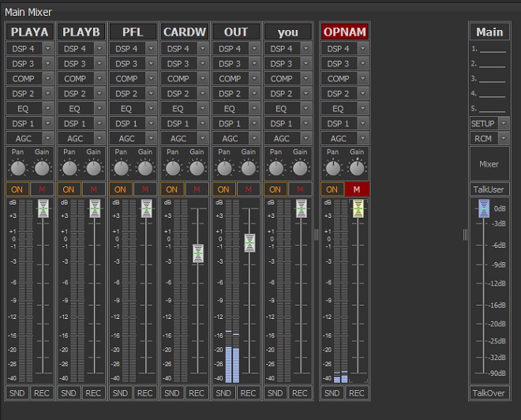Unmute the OPNAM channel
521x420 pixels.
[x=357, y=189]
